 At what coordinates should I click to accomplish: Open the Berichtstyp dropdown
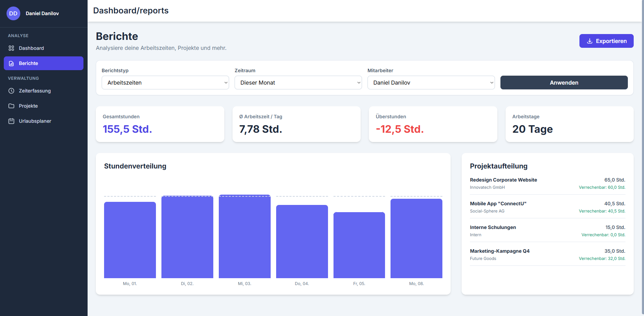click(165, 83)
